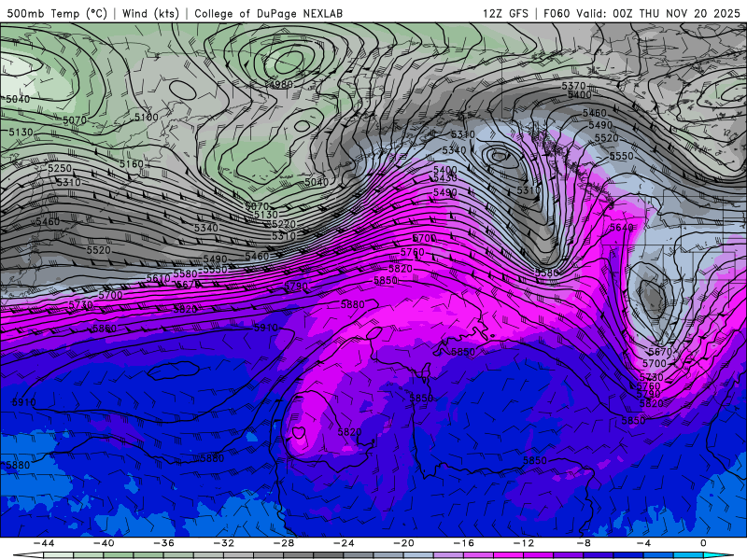This screenshot has height=560, width=747.
Task: Click the 0 color scale label
Action: [704, 543]
